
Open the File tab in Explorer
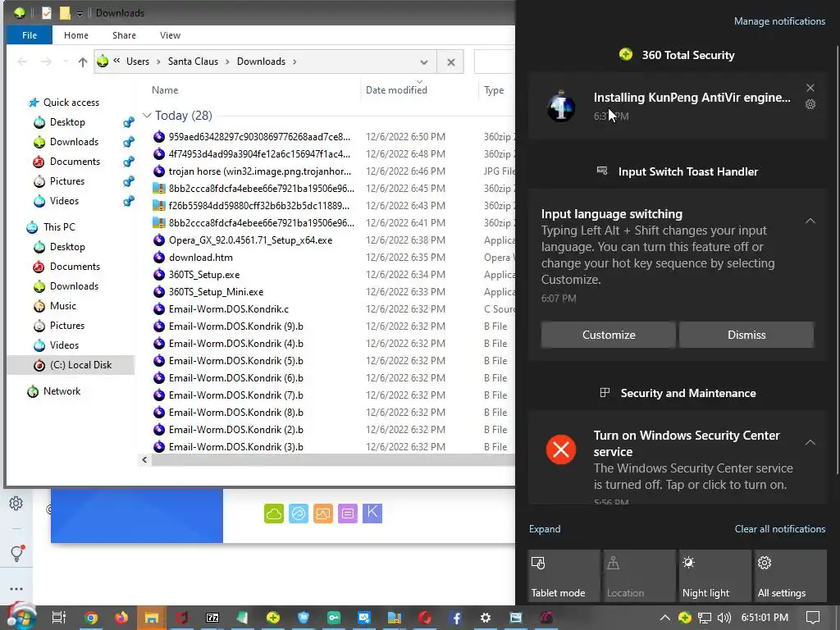click(30, 35)
